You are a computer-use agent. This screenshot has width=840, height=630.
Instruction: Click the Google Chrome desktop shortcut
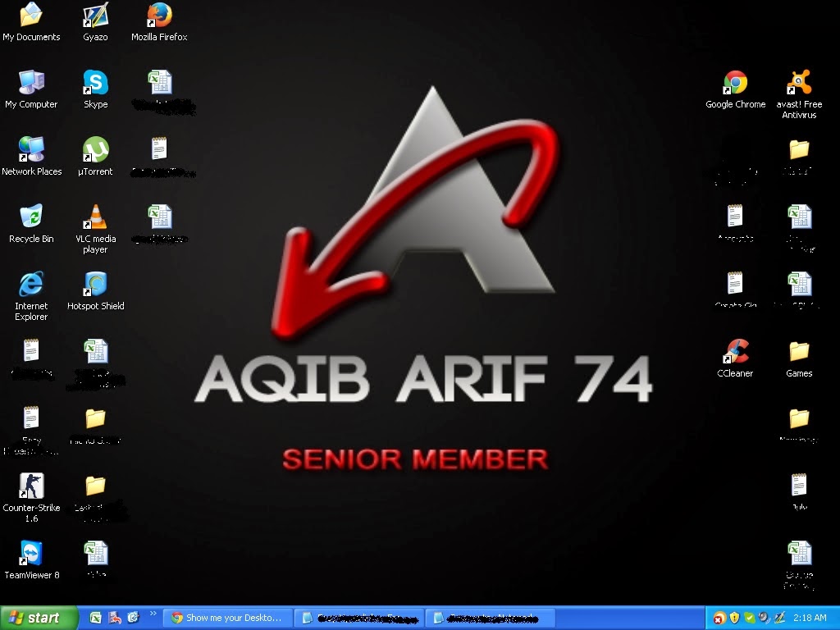point(735,89)
